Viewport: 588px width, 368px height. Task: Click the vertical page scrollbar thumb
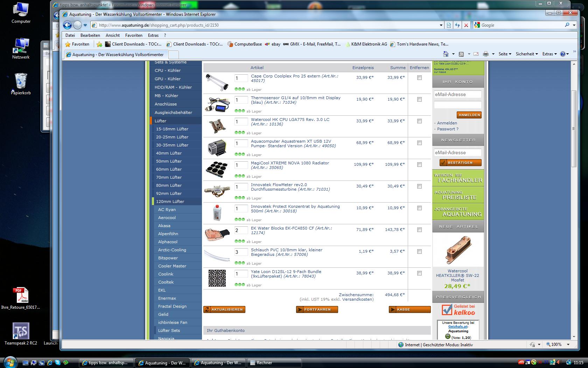(573, 129)
